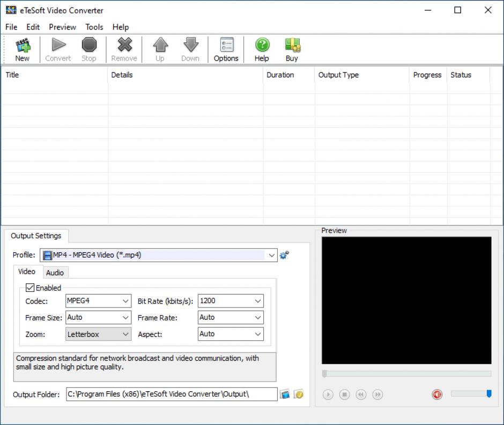Rewind the preview video
This screenshot has height=425, width=504.
pyautogui.click(x=361, y=394)
